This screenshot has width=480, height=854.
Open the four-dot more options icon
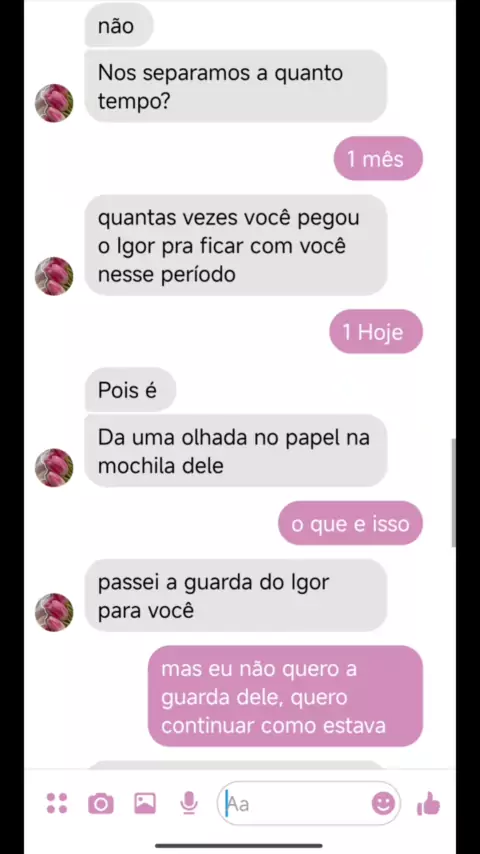tap(57, 803)
